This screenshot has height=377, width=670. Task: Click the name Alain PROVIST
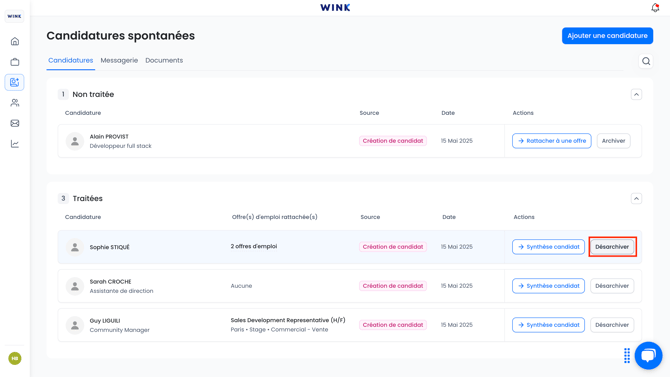[109, 136]
